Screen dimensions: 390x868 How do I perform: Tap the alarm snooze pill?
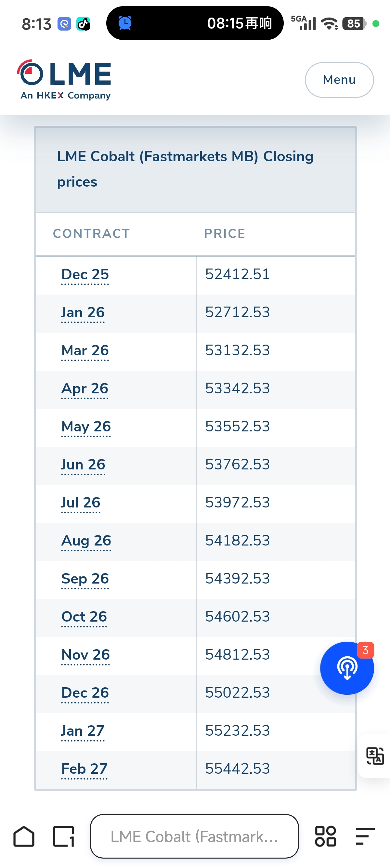coord(195,23)
